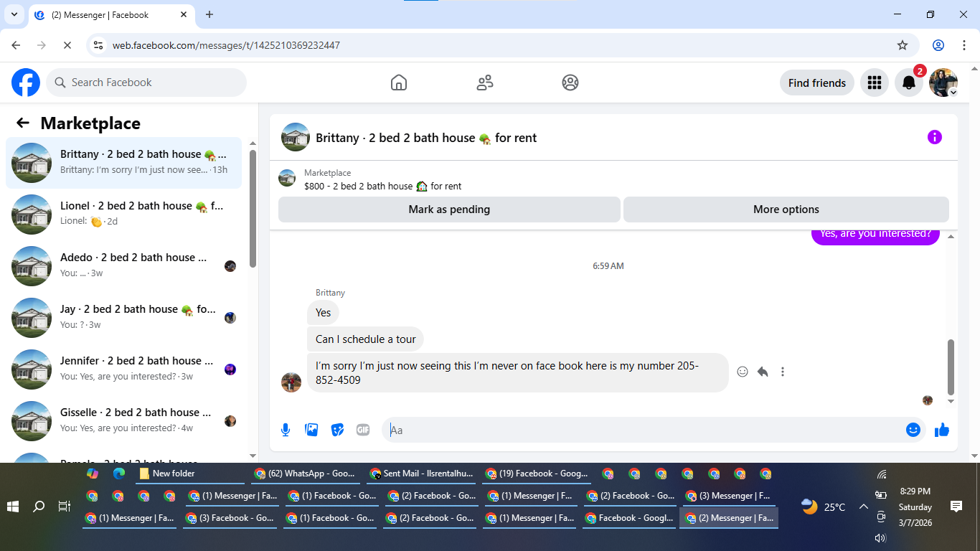Choose a sticker icon

click(x=337, y=430)
